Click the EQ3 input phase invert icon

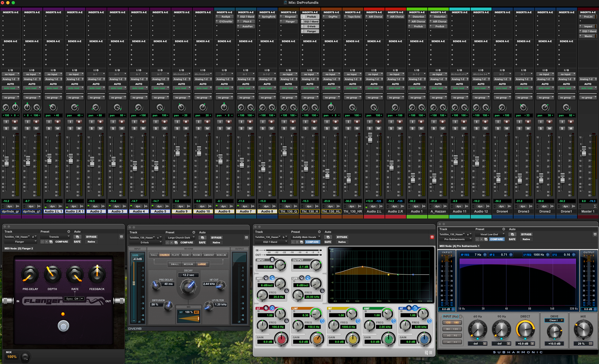(x=272, y=260)
